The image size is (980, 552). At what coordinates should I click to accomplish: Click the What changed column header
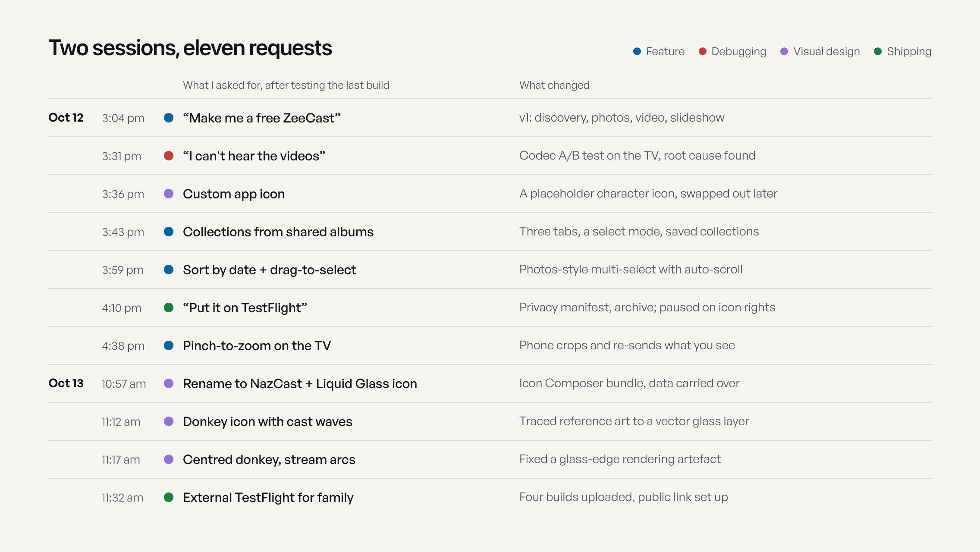554,85
